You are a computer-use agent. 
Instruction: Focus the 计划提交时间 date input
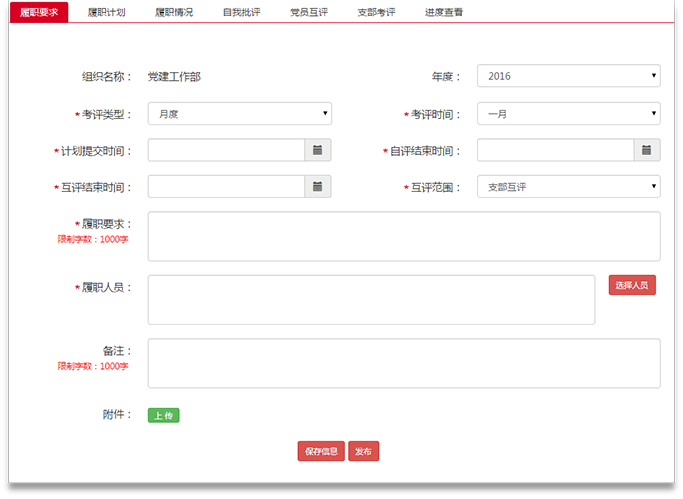[226, 150]
